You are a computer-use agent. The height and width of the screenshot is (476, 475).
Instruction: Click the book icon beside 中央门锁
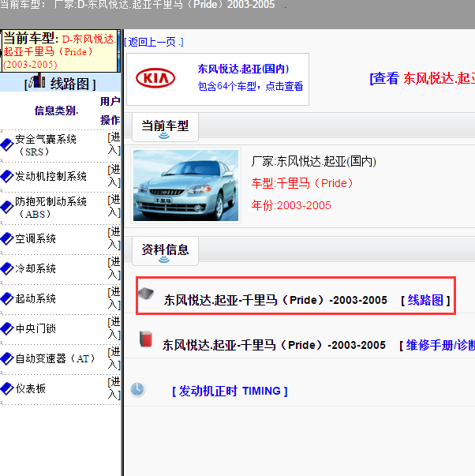coord(6,328)
